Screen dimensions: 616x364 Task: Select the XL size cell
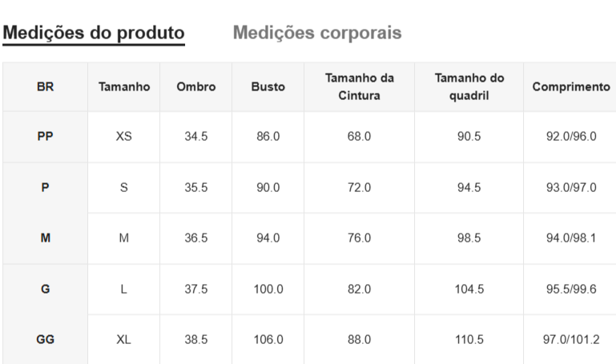124,339
